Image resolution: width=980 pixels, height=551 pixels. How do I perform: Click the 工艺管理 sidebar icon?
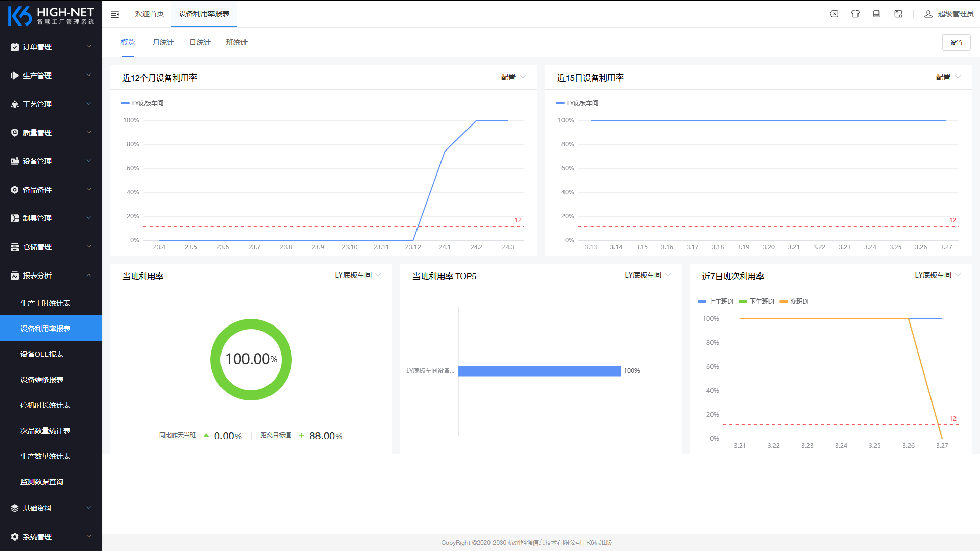click(15, 104)
